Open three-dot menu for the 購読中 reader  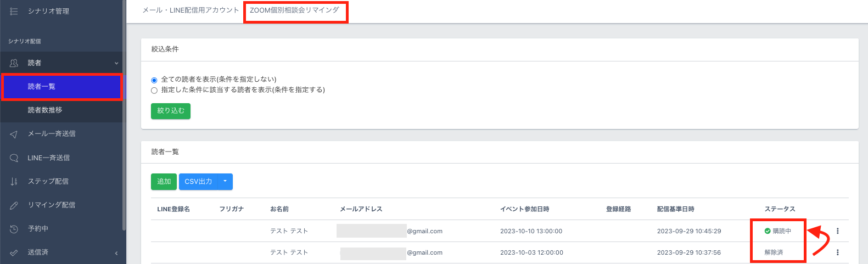coord(837,231)
